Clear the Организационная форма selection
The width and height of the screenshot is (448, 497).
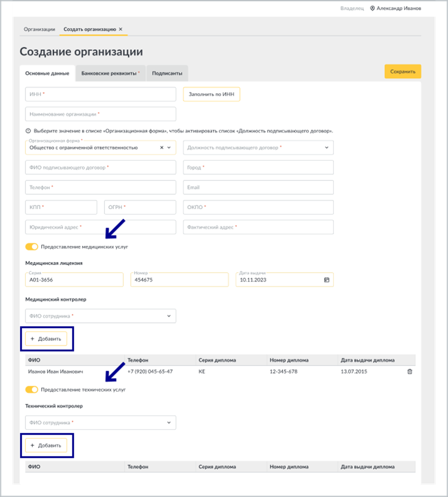161,147
